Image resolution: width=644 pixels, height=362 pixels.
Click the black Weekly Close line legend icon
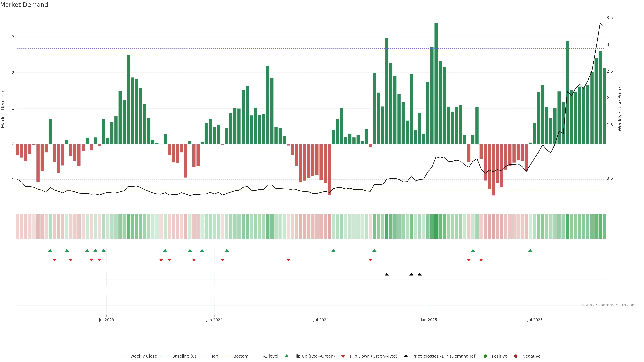(123, 356)
